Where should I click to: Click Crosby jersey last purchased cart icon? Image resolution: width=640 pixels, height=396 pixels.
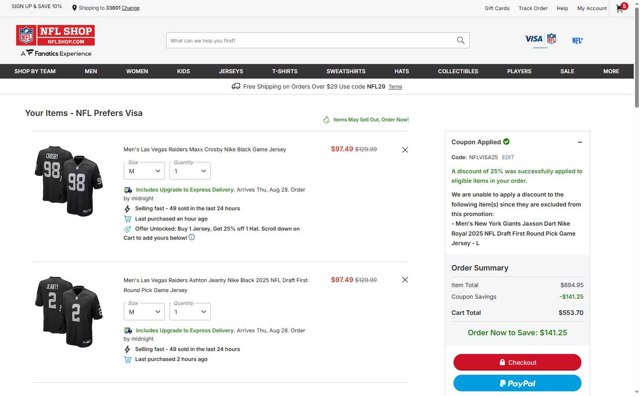127,219
